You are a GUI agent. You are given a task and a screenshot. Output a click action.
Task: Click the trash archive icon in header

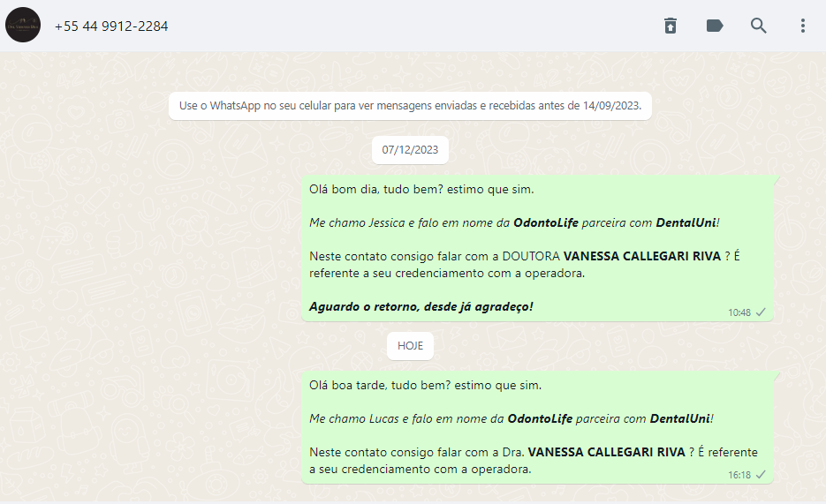[x=670, y=26]
